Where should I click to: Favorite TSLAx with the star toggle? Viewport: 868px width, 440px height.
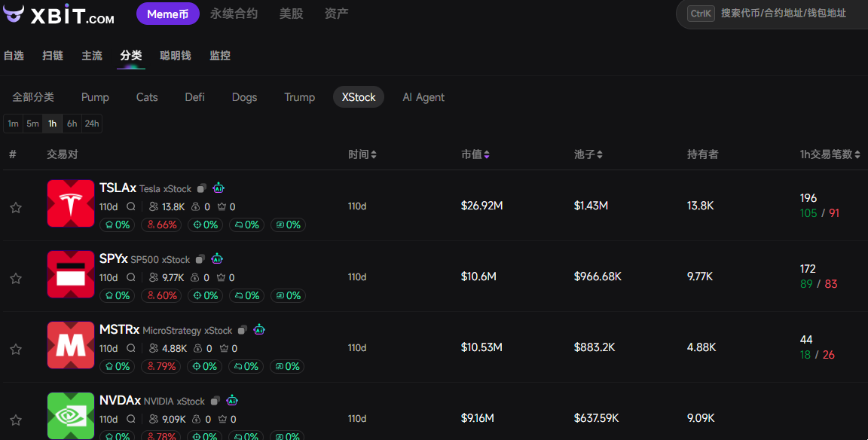point(16,208)
